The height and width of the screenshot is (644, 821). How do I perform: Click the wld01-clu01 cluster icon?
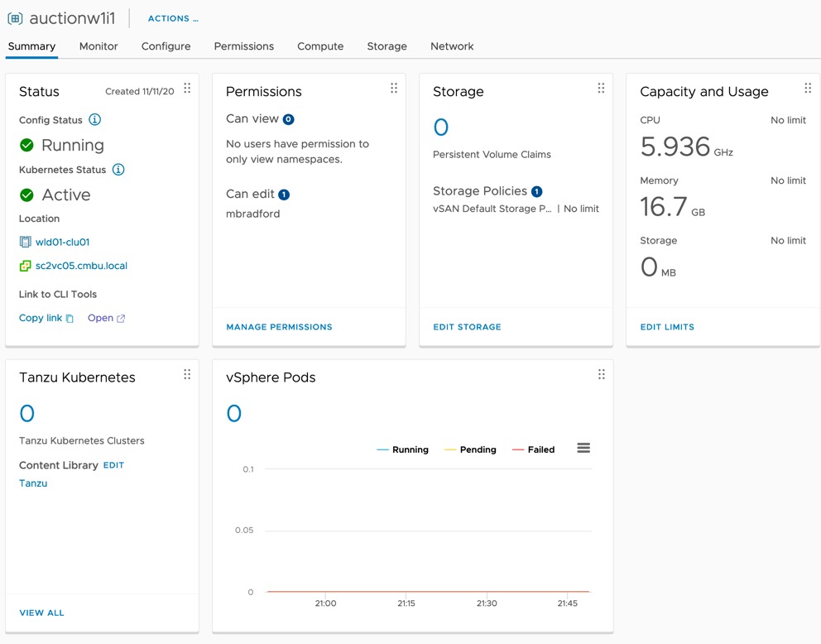[x=25, y=242]
